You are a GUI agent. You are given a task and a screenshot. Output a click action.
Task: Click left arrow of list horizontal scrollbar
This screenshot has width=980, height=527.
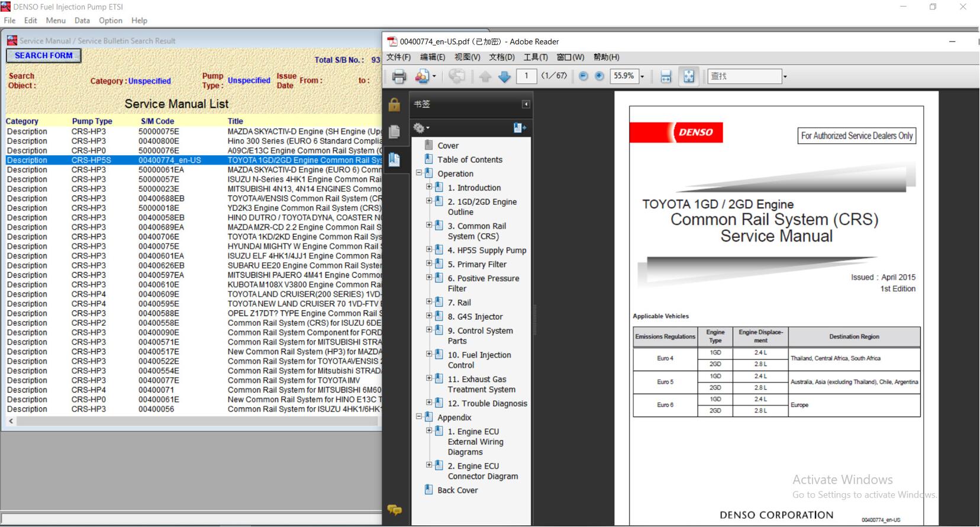[11, 421]
